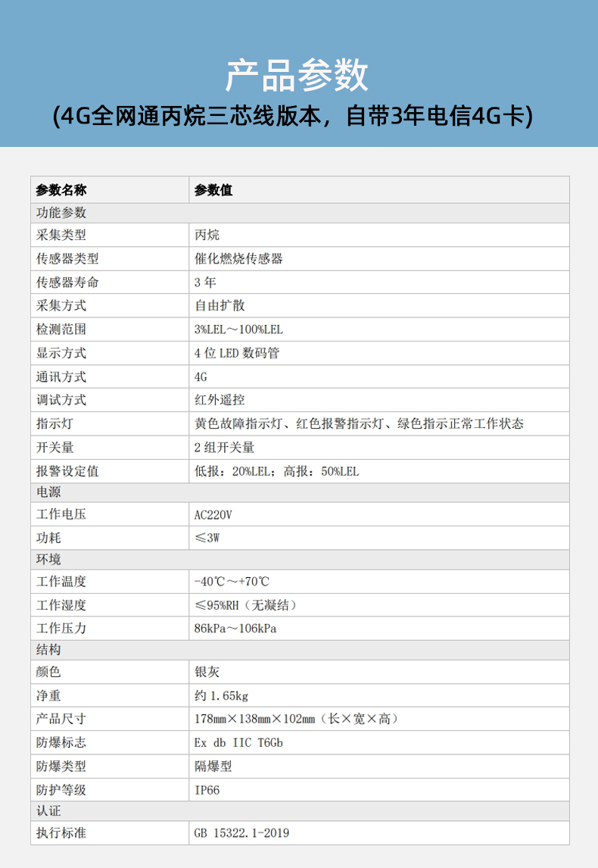Click the 4G全网通丙烷三芯线版本 subtitle text

pos(297,115)
